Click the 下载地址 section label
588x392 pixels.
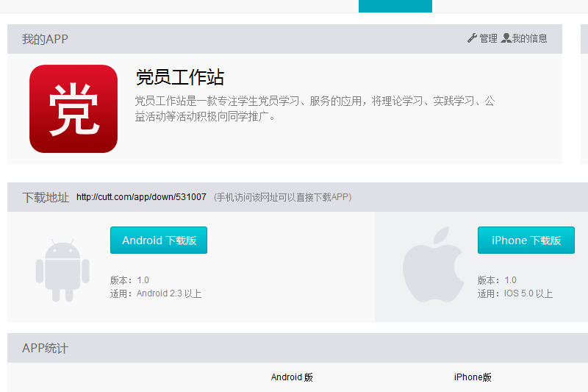(x=46, y=197)
